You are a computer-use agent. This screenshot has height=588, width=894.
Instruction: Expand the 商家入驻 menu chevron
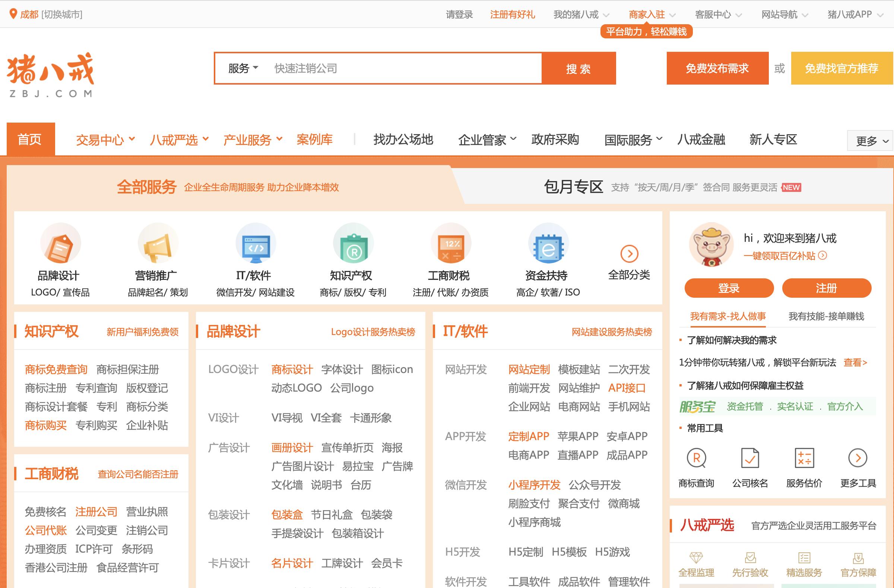pos(673,14)
